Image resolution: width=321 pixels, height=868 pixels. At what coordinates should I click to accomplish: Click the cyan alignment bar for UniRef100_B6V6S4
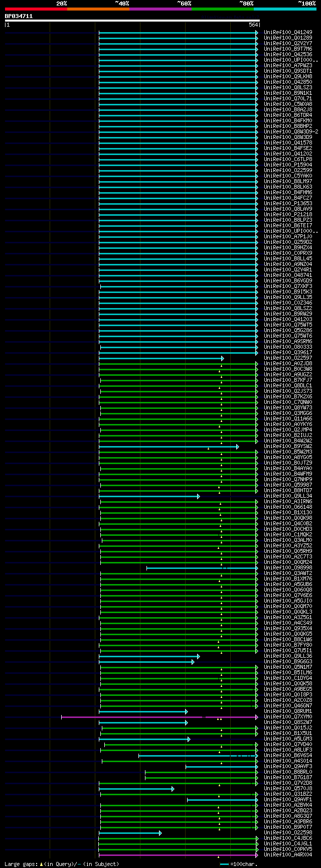tap(198, 755)
